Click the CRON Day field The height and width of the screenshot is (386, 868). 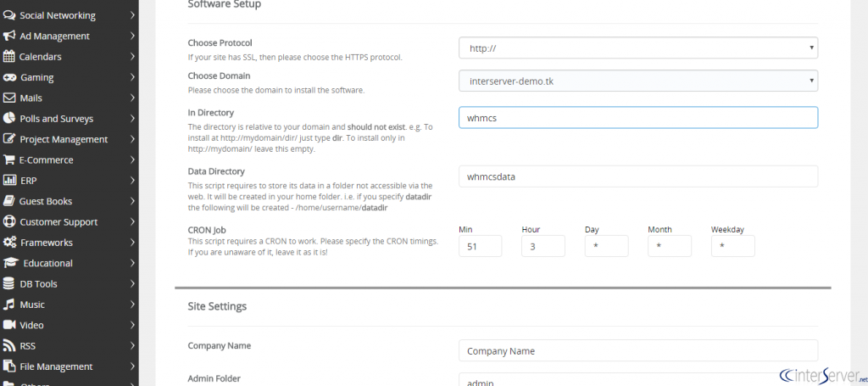pyautogui.click(x=607, y=246)
